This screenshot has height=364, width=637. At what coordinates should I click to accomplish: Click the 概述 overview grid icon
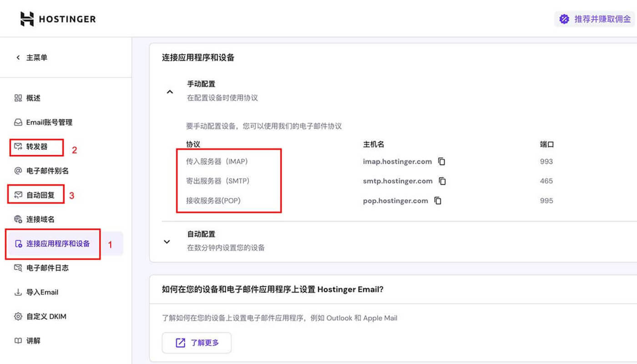tap(18, 98)
